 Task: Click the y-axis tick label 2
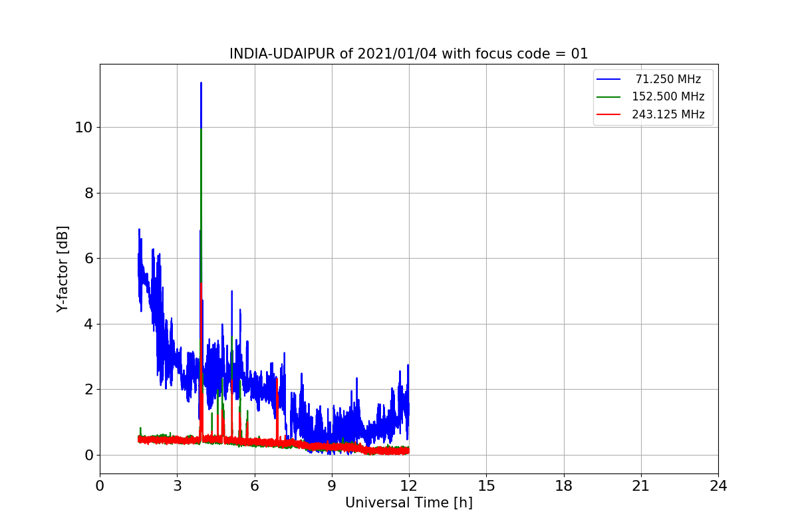pyautogui.click(x=87, y=390)
